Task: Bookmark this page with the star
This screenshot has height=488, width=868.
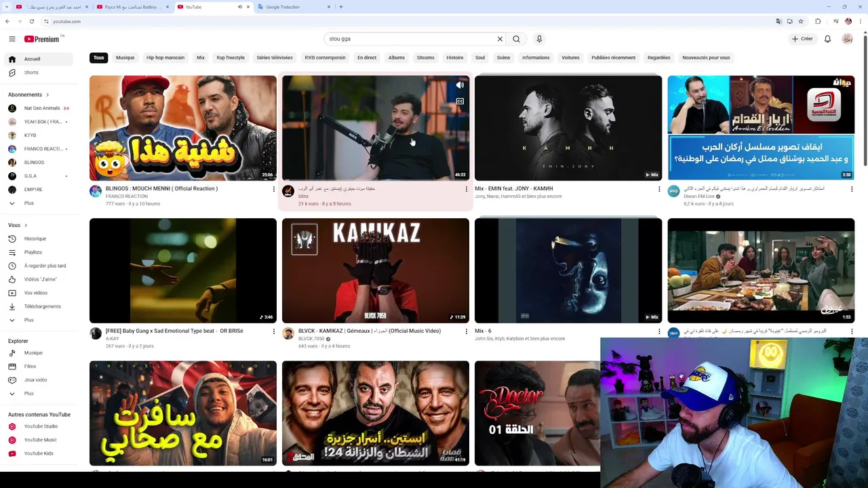Action: 801,21
